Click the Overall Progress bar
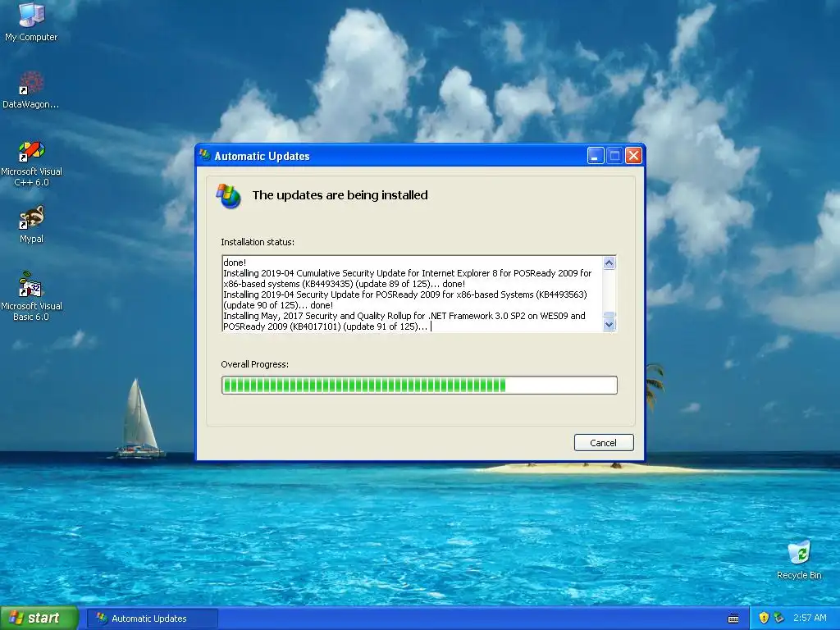 pos(419,386)
